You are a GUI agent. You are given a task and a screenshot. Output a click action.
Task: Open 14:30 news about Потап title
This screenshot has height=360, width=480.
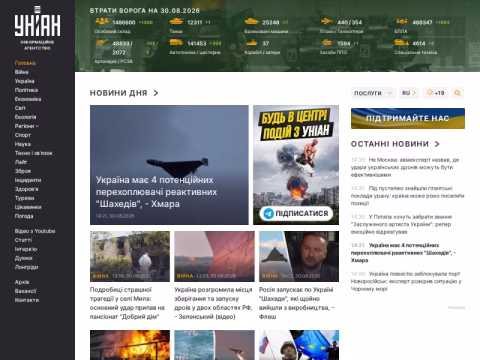tap(401, 224)
